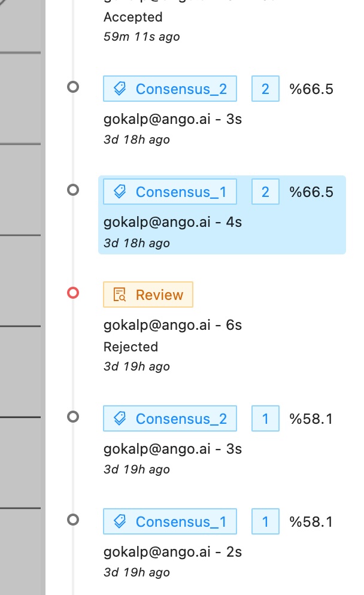The image size is (364, 595).
Task: Select the timeline dot beside highlighted Consensus_1
Action: [73, 190]
